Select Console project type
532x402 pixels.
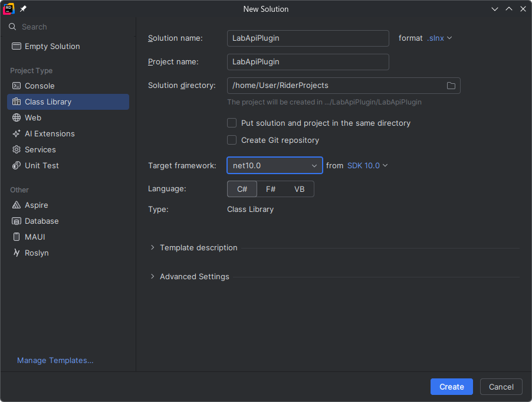point(68,86)
